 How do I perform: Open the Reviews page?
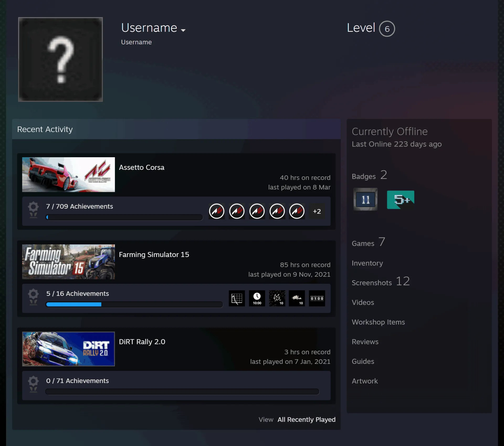coord(365,342)
